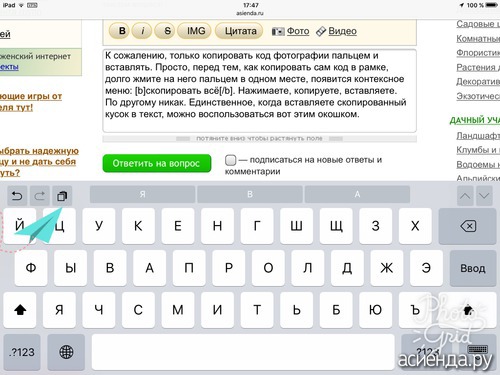Tap the down chevron next field arrow
Screen dimensions: 500x375
point(484,196)
